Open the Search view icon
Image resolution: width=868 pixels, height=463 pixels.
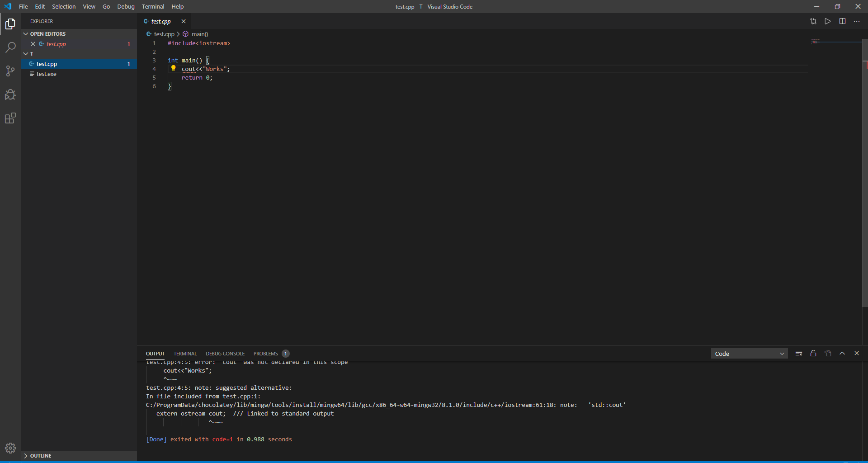coord(10,47)
